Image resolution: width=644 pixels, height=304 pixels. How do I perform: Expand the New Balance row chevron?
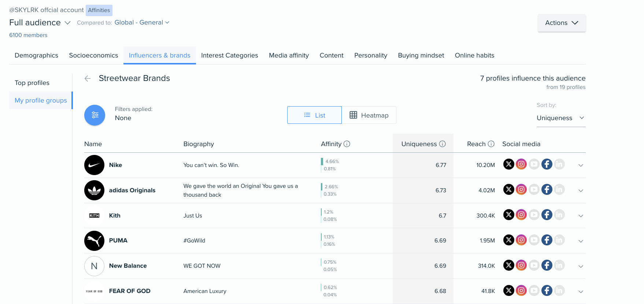coord(581,266)
